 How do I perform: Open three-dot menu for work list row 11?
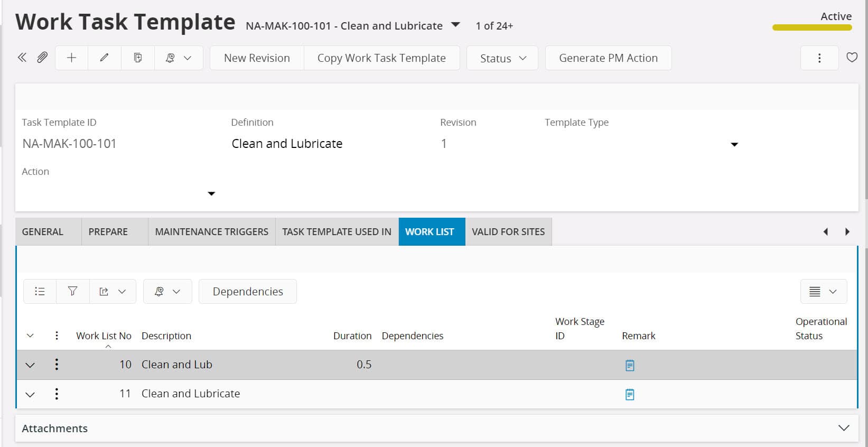[57, 394]
